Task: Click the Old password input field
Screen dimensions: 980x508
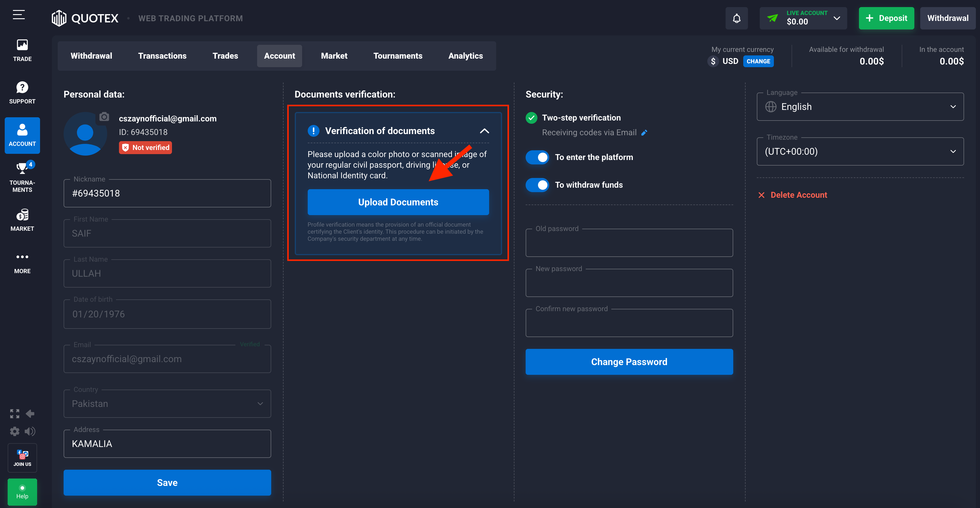Action: [x=629, y=243]
